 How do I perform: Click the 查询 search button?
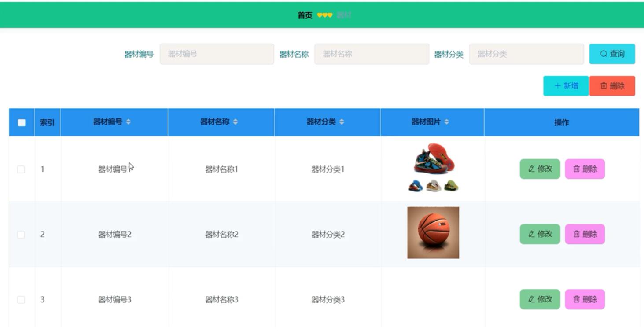[x=612, y=54]
